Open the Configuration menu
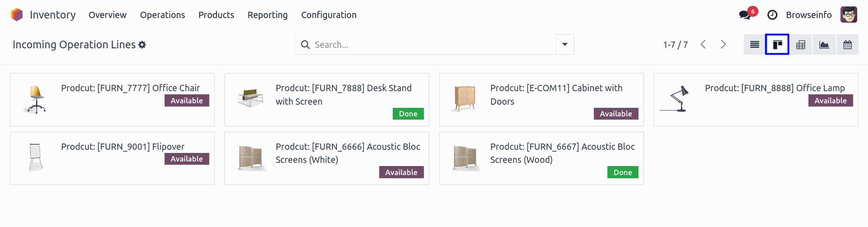The width and height of the screenshot is (868, 227). point(329,15)
